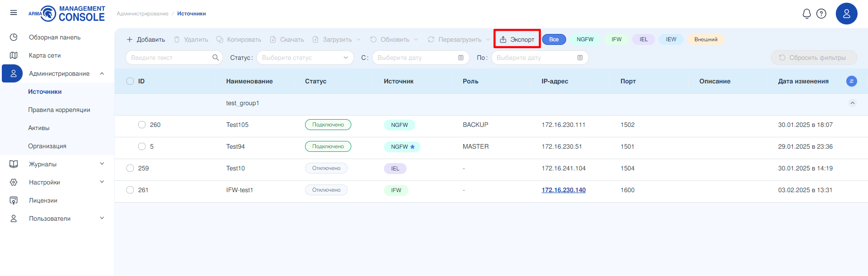Filter sources by IFW tag

click(616, 39)
